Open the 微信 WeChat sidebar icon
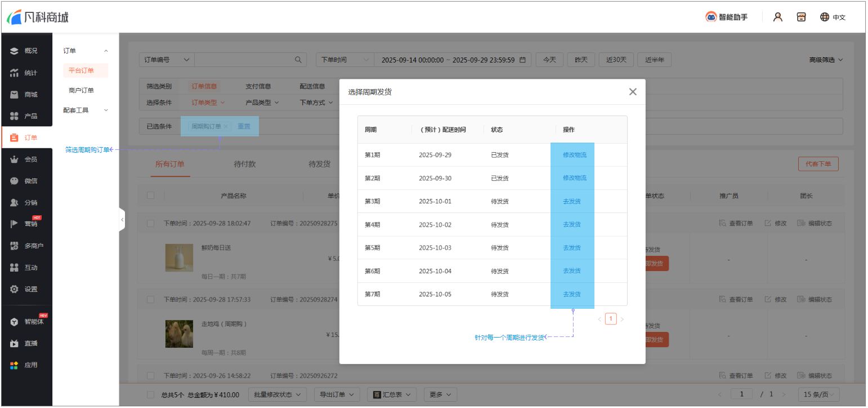The width and height of the screenshot is (868, 408). tap(15, 181)
